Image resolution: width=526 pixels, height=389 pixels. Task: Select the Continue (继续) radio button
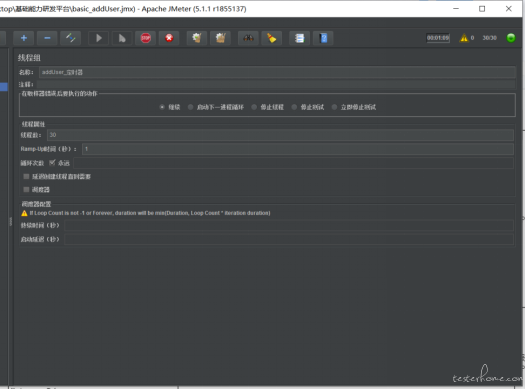click(x=162, y=107)
